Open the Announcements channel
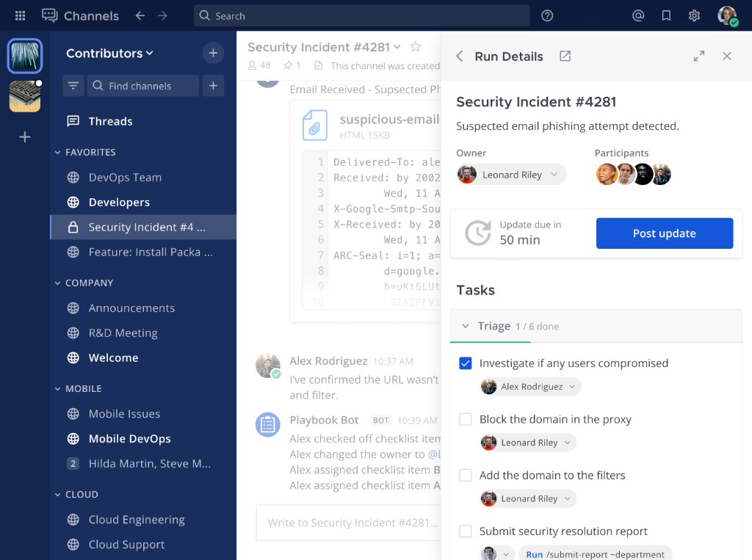752x560 pixels. (143, 308)
